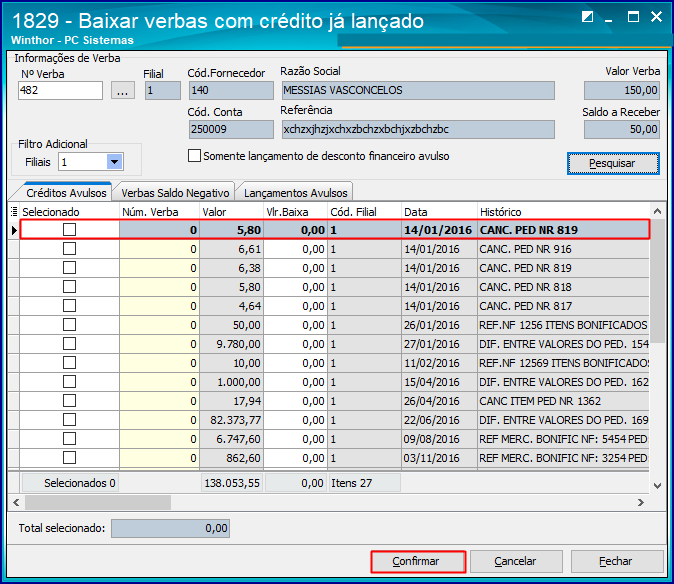Check the 9.780,00 value row
The image size is (674, 584).
[x=69, y=343]
